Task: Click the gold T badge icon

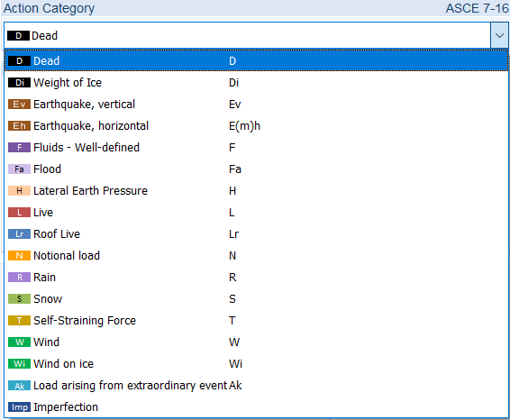Action: tap(19, 321)
